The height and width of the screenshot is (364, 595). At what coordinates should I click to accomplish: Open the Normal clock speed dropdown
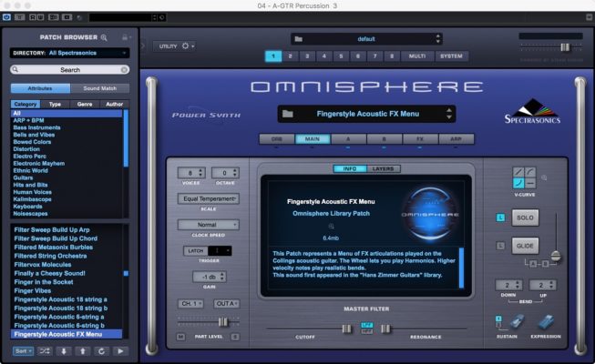click(x=209, y=225)
